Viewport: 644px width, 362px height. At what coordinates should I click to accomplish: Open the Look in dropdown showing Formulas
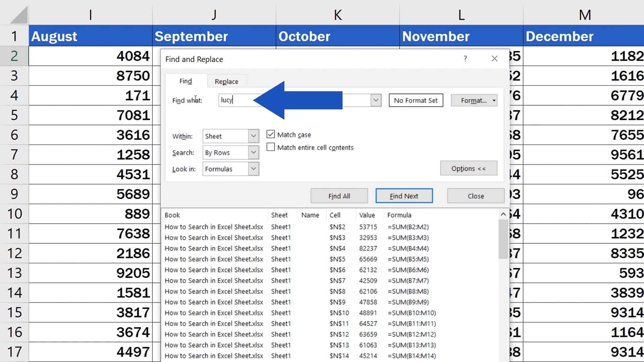pos(253,169)
